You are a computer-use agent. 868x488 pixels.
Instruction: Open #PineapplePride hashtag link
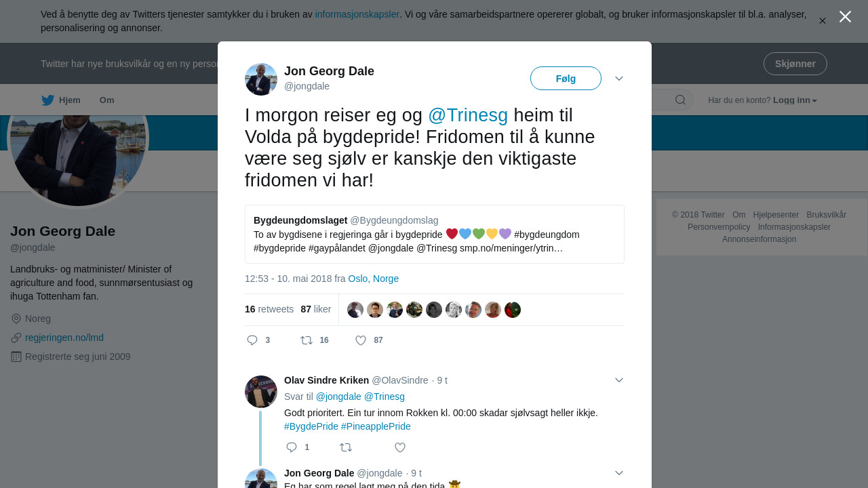pos(376,426)
